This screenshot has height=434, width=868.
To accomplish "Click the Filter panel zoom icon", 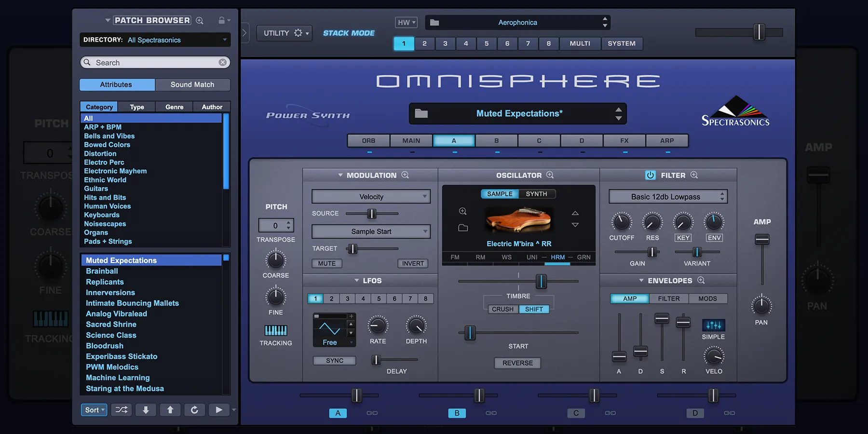I will coord(694,175).
